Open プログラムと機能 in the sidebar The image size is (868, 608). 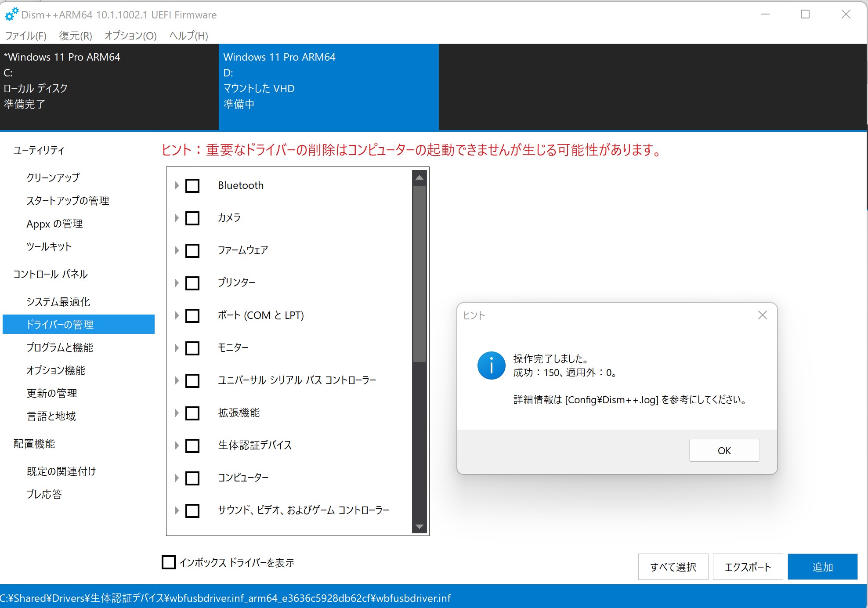(x=60, y=347)
